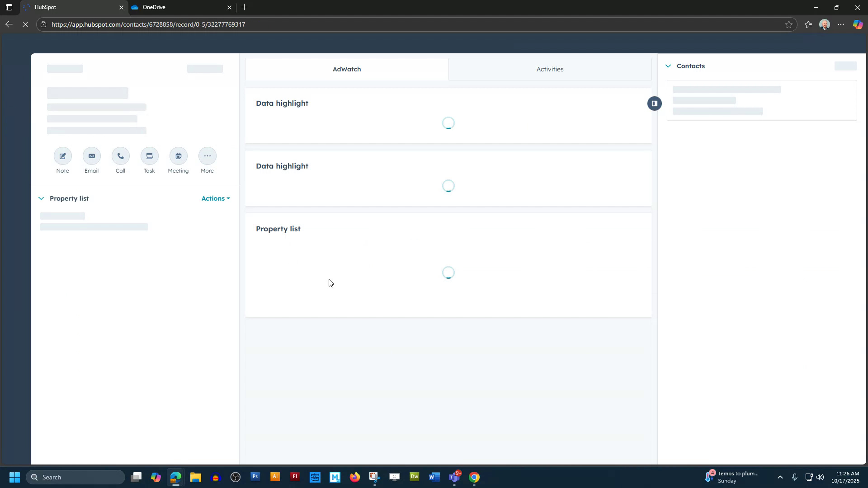Viewport: 868px width, 488px height.
Task: Click inside the taskbar Search field
Action: coord(75,477)
